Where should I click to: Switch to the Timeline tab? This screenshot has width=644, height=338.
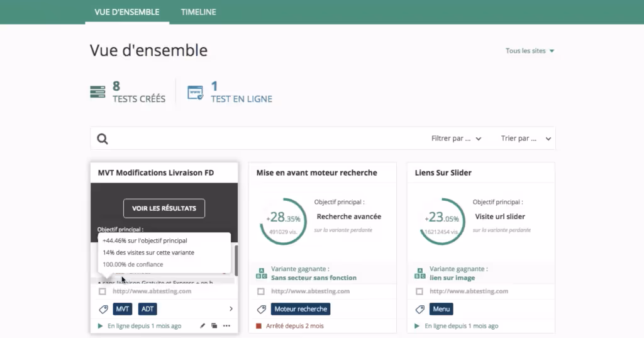pyautogui.click(x=198, y=12)
